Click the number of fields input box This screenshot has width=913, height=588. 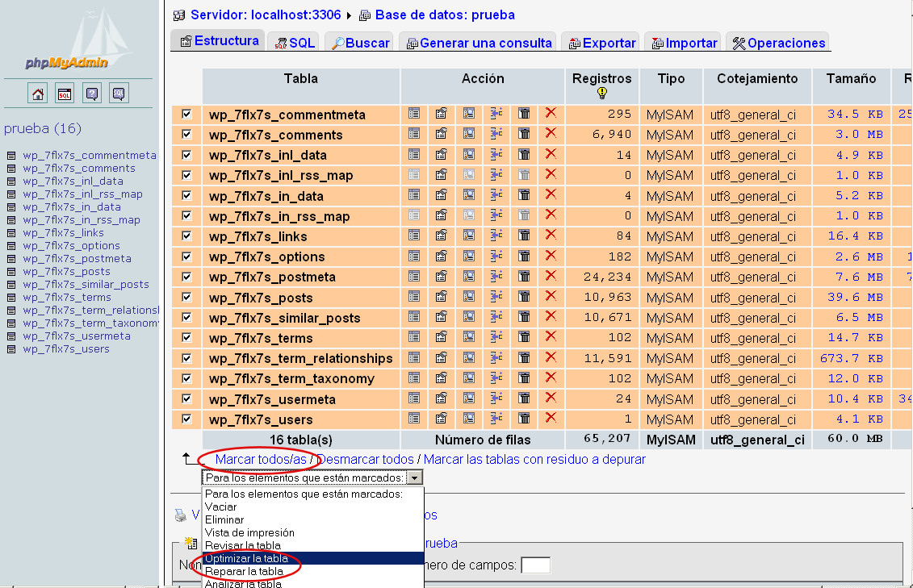coord(535,565)
